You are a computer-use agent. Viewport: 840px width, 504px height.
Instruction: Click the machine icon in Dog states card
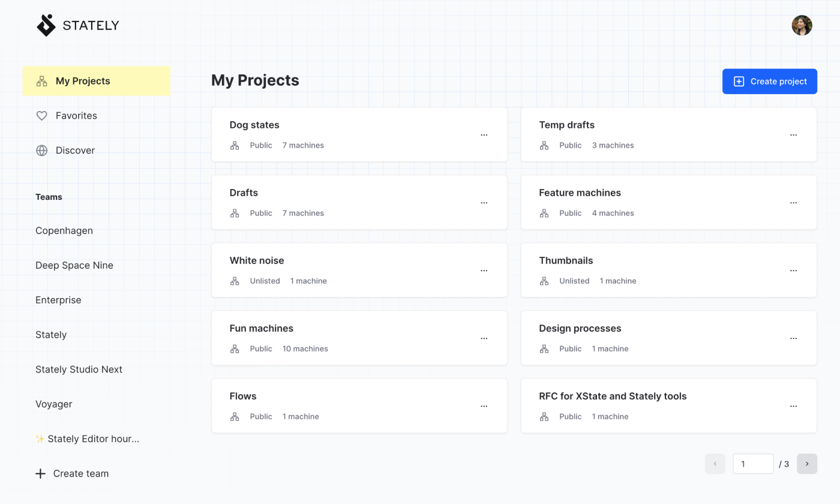(235, 145)
